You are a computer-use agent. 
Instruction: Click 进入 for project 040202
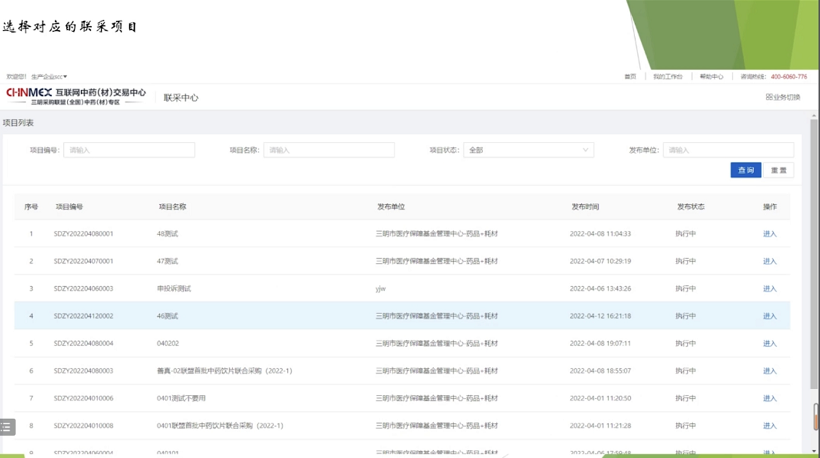click(x=769, y=344)
